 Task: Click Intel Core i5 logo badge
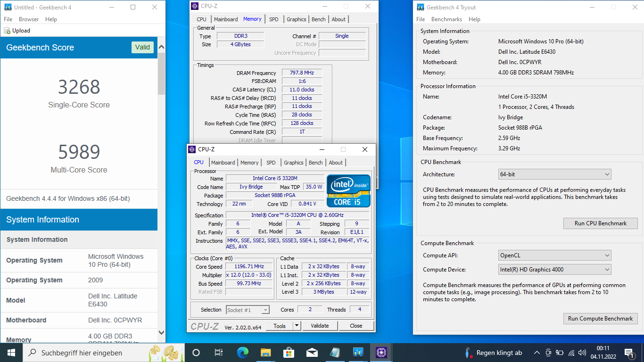click(348, 191)
